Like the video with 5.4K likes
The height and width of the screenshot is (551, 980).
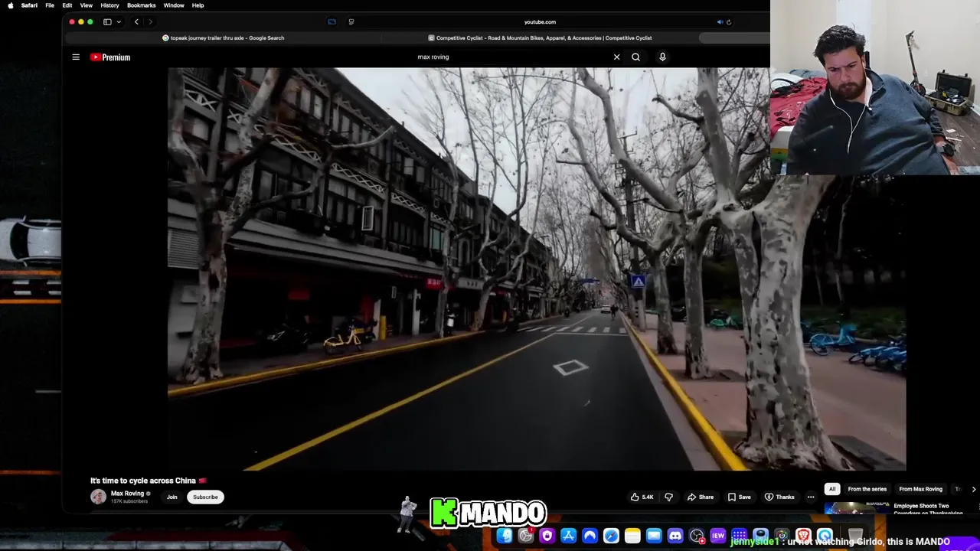[x=642, y=497]
